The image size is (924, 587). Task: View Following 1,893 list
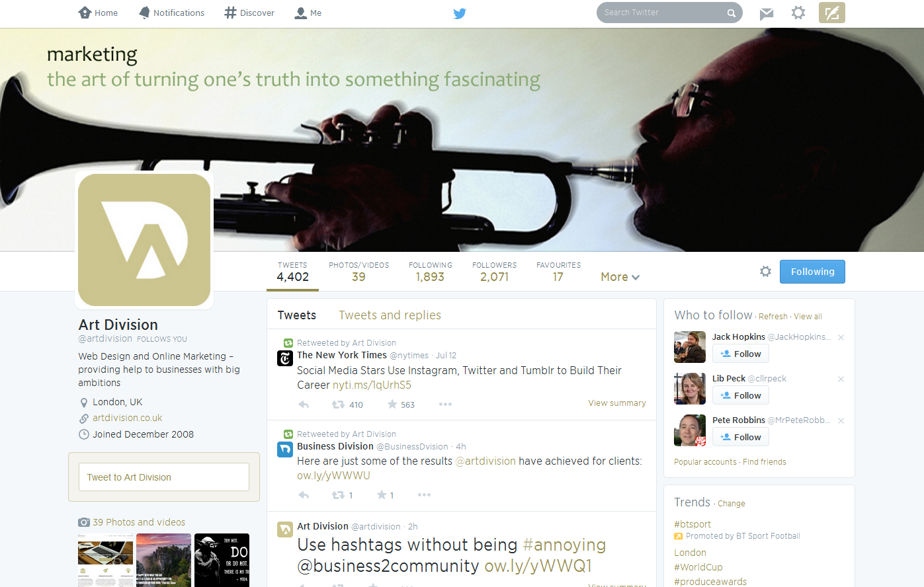pos(430,272)
